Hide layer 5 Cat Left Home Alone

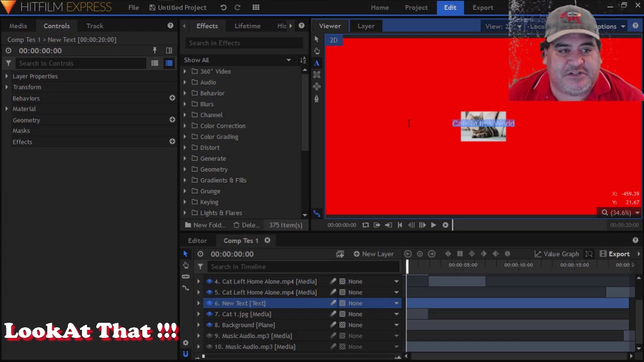(x=209, y=292)
